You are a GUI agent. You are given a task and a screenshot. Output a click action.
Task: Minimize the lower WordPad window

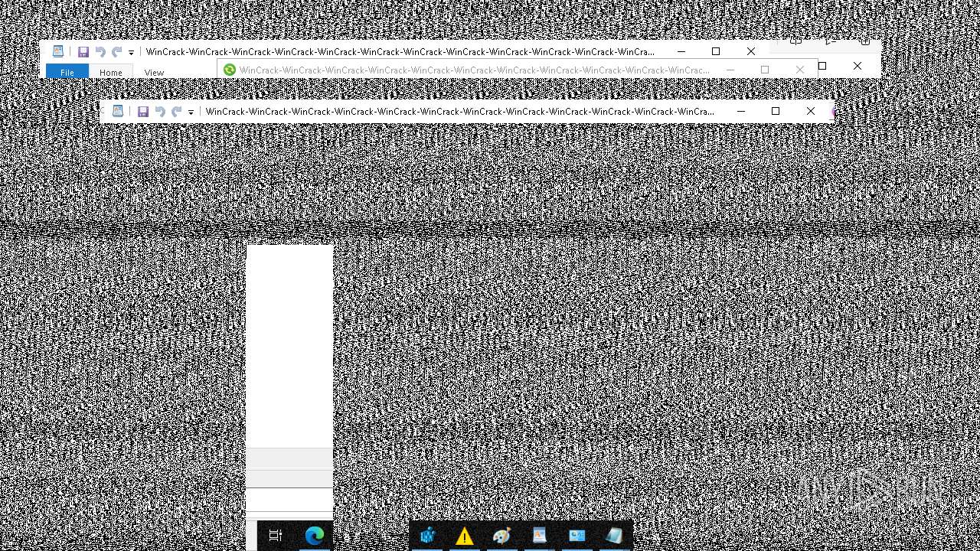click(x=740, y=111)
